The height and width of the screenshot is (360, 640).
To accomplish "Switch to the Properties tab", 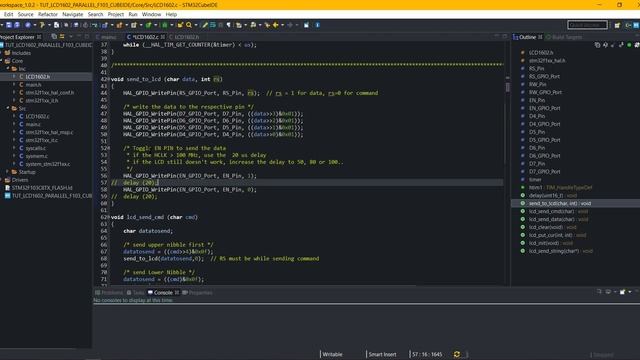I will point(198,293).
